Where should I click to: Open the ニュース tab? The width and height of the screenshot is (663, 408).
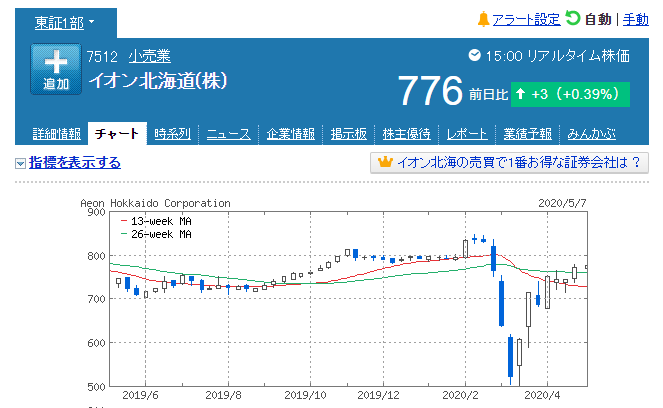click(229, 134)
